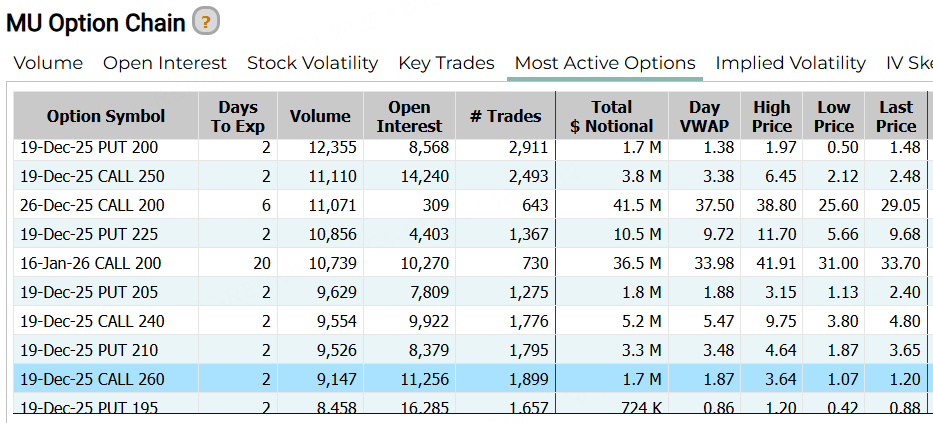Image resolution: width=933 pixels, height=423 pixels.
Task: Select the 16-Jan-26 CALL 200 row
Action: pyautogui.click(x=91, y=264)
